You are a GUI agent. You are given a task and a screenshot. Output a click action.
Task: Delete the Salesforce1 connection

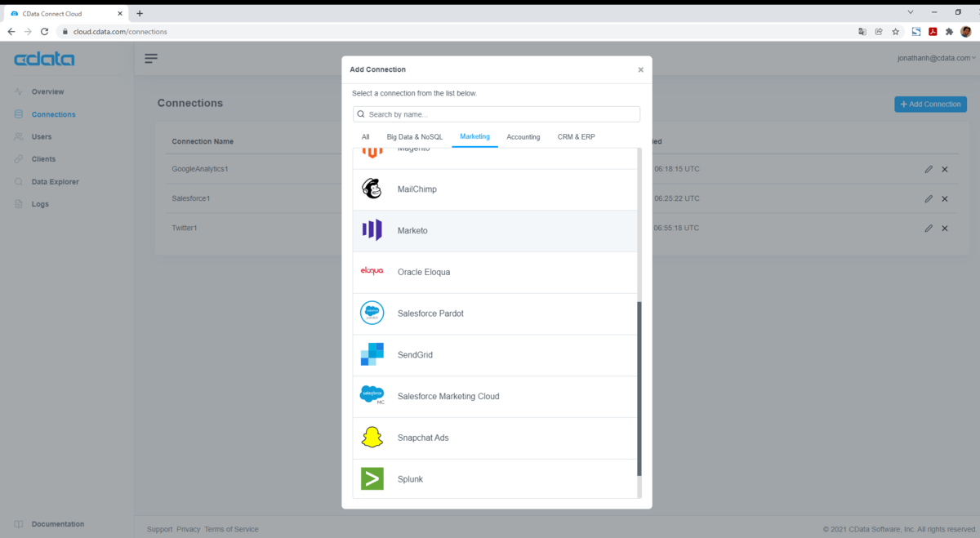[x=945, y=199]
